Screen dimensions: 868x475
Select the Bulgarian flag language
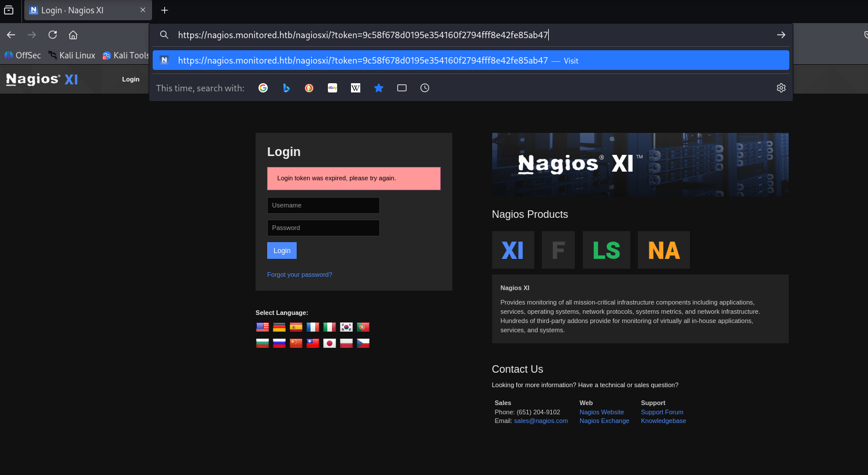click(263, 343)
